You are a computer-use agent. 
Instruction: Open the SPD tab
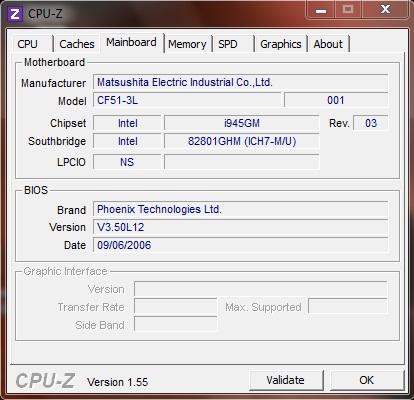click(x=234, y=44)
